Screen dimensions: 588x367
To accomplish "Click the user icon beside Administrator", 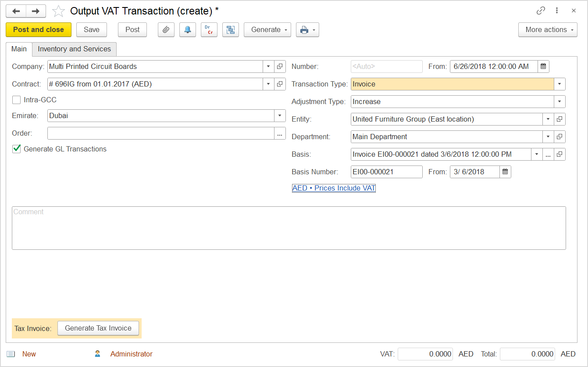I will [x=98, y=354].
